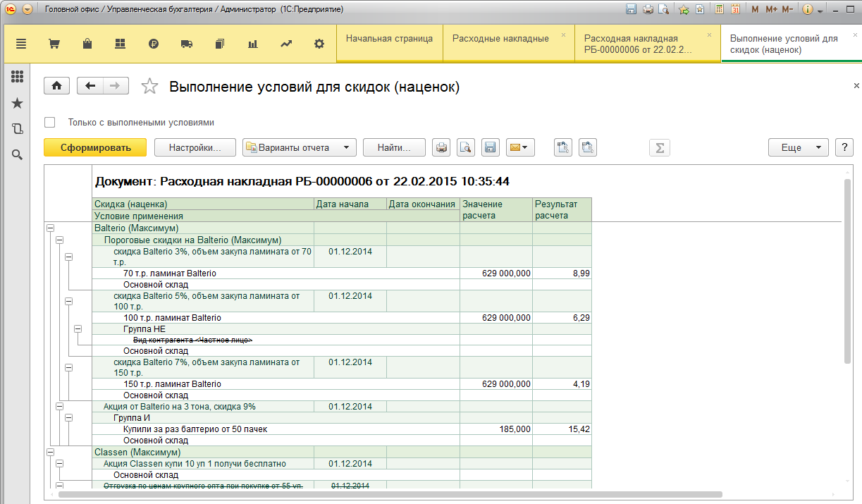Screen dimensions: 862x504
Task: Click the 'Сформировать' button
Action: 95,147
